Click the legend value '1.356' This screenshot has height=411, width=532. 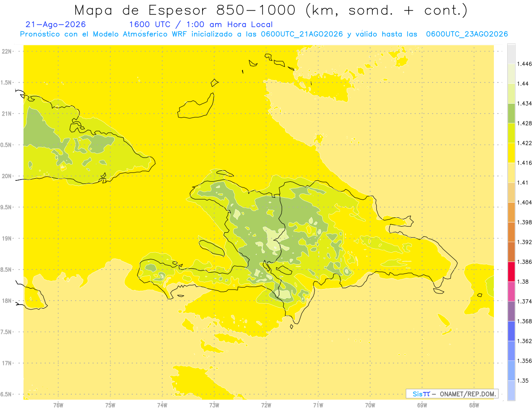pyautogui.click(x=524, y=361)
